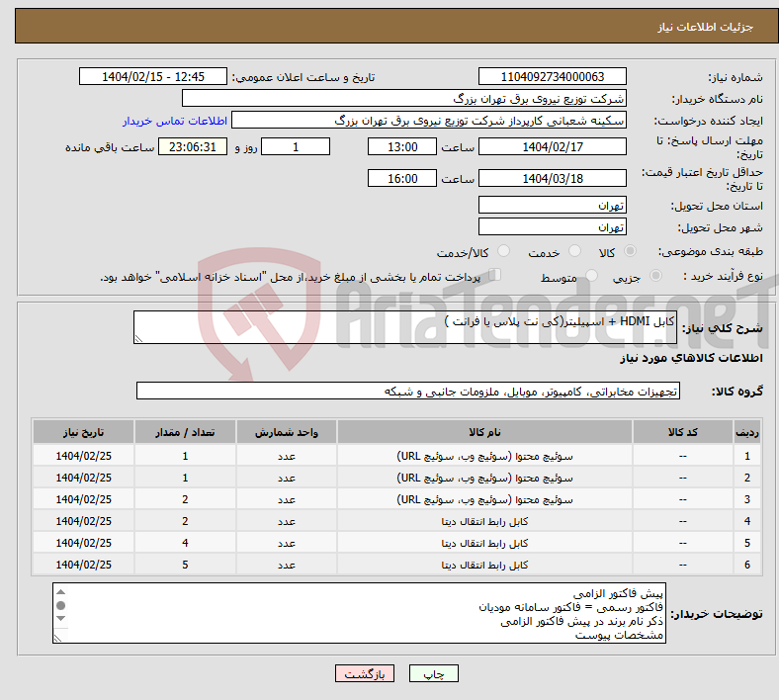This screenshot has width=779, height=700.
Task: Click row 6 item name کابل رابط انتقال دیتا
Action: [484, 565]
